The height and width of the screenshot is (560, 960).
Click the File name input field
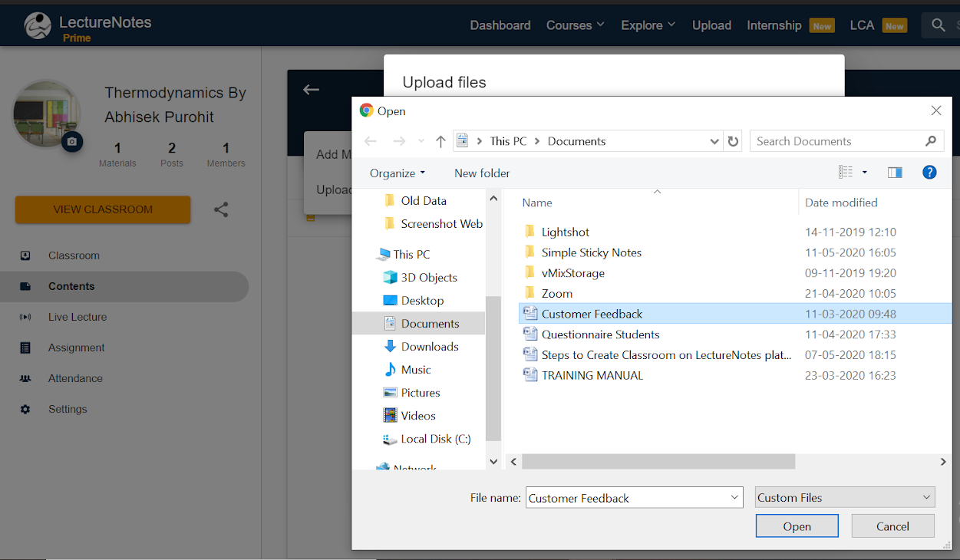coord(627,498)
